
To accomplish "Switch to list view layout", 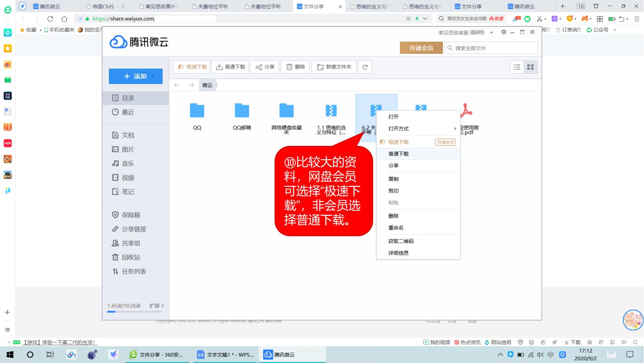I will pos(517,67).
